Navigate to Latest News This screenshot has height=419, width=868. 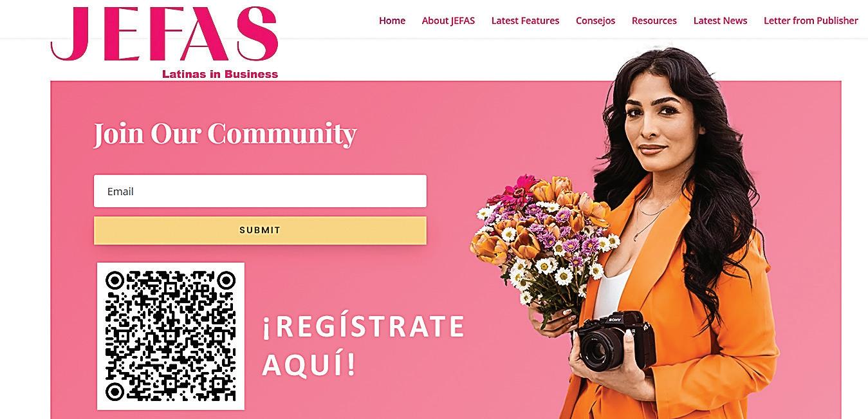[x=720, y=21]
